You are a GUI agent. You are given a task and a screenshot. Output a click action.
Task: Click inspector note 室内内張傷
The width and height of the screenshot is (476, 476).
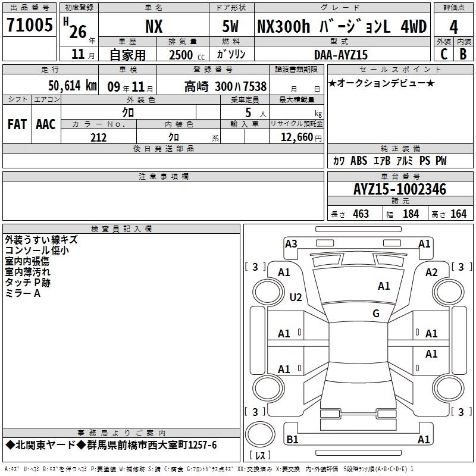pos(27,261)
